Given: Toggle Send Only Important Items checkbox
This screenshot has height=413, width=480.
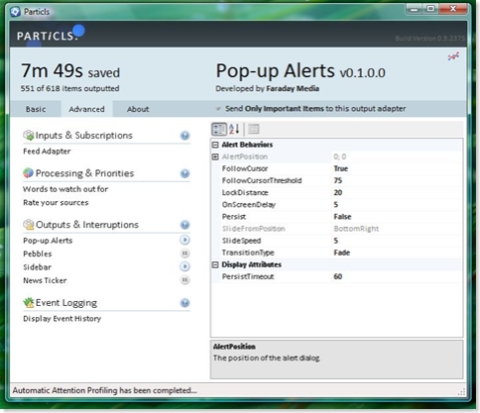Looking at the screenshot, I should [218, 109].
